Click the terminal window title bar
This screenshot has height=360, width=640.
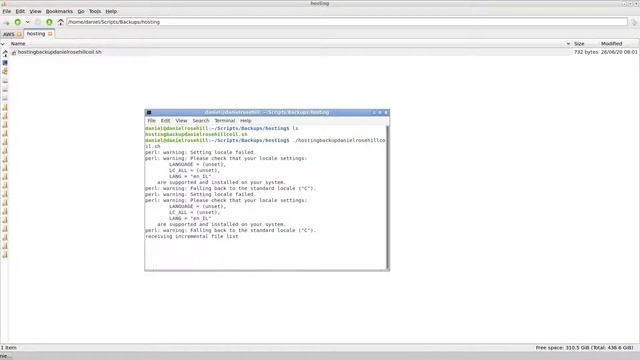267,113
